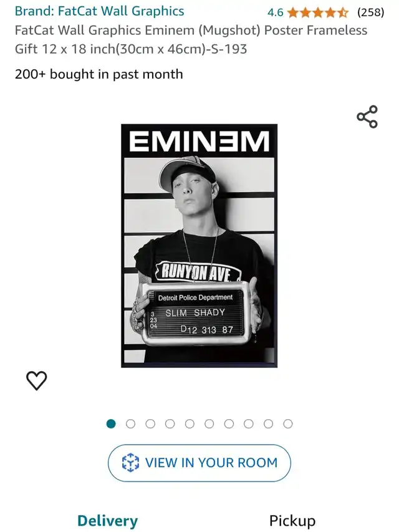Select the first image carousel dot

coord(111,423)
